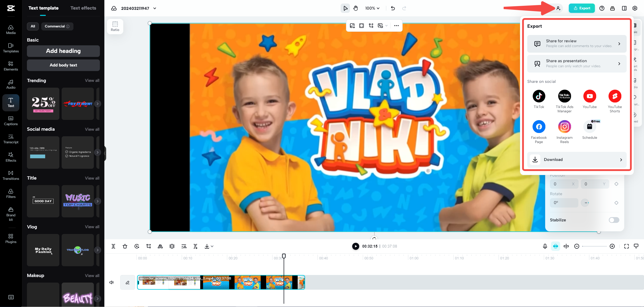The height and width of the screenshot is (307, 644).
Task: Switch to the Text effects tab
Action: 83,8
